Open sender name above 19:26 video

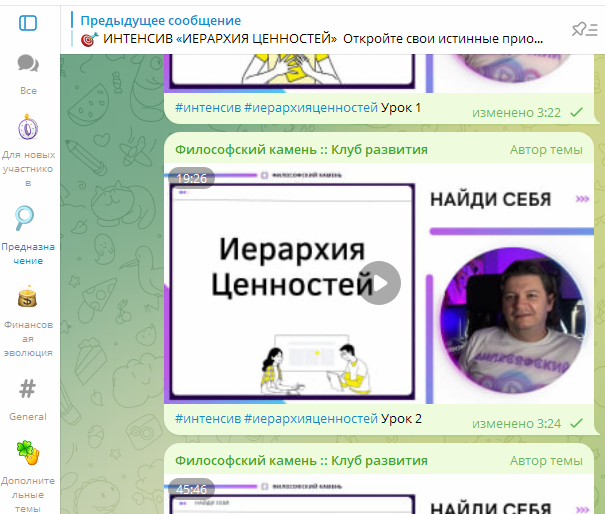(301, 150)
